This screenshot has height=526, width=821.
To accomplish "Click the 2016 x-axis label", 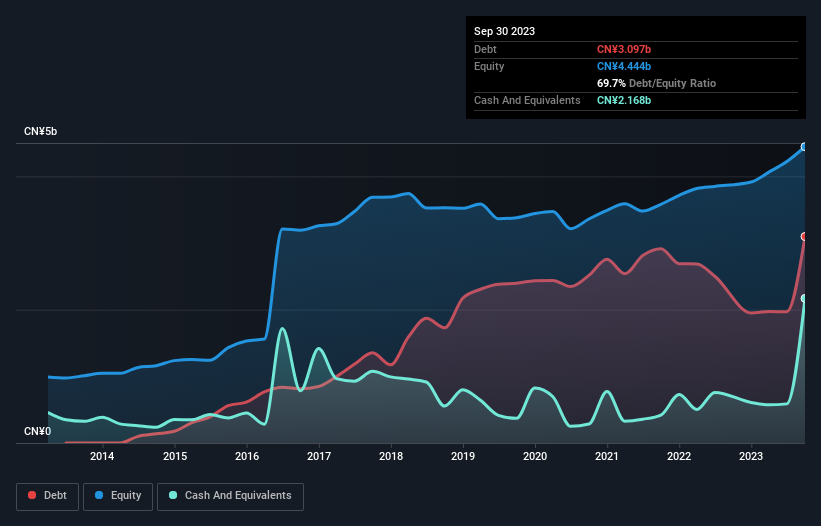I will 247,456.
